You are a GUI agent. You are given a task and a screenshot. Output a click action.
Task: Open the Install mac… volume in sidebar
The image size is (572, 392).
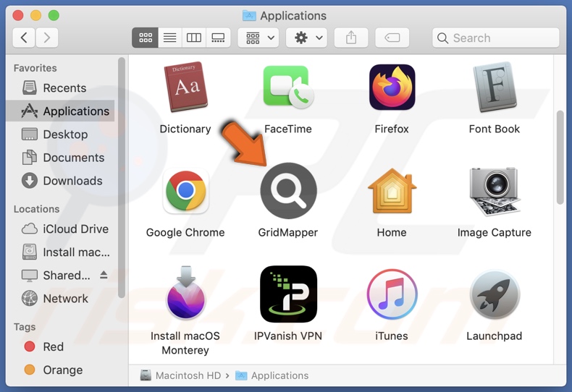click(x=61, y=252)
